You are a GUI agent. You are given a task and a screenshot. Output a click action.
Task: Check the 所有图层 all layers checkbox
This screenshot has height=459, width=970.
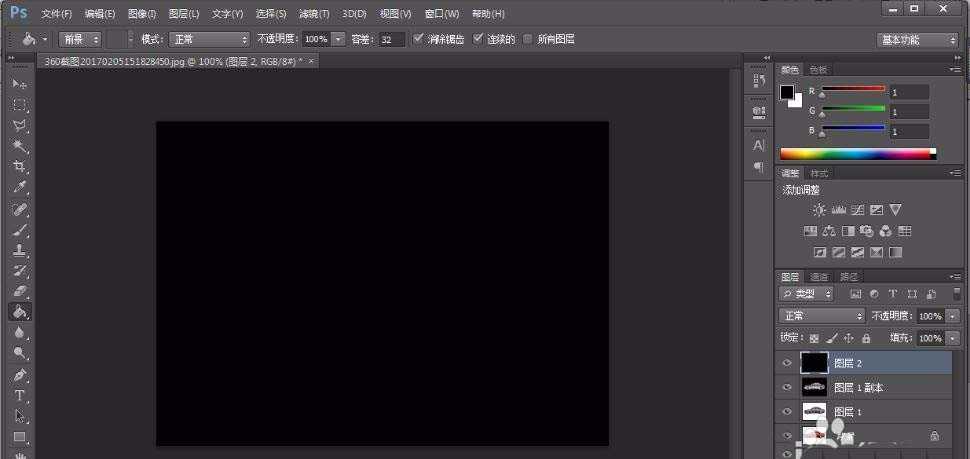(528, 39)
